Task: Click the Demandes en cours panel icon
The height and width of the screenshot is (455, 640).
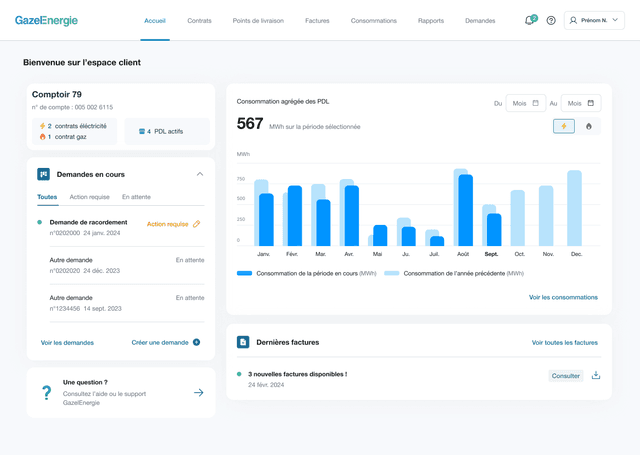Action: coord(44,174)
